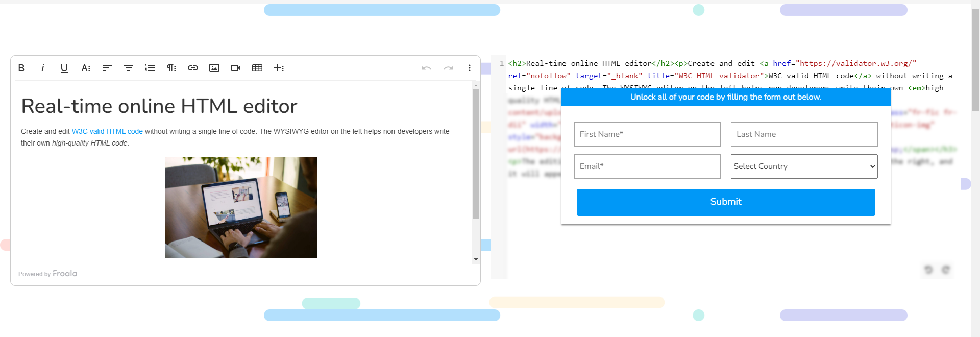Insert a numbered list
Image resolution: width=980 pixels, height=337 pixels.
point(150,68)
